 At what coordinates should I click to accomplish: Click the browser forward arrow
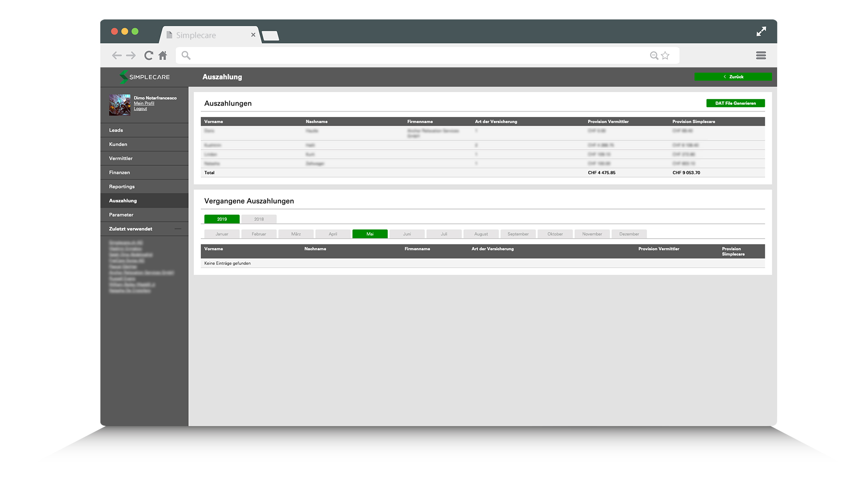(x=131, y=56)
